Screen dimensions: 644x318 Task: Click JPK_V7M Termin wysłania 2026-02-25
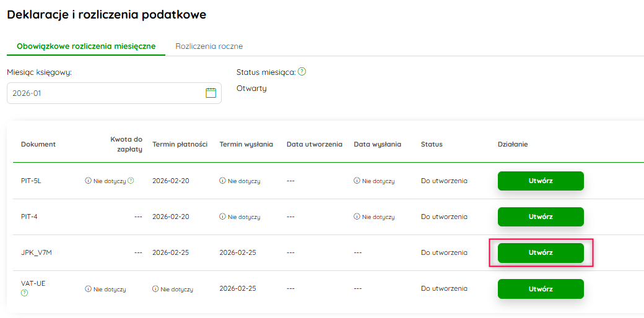(x=238, y=253)
